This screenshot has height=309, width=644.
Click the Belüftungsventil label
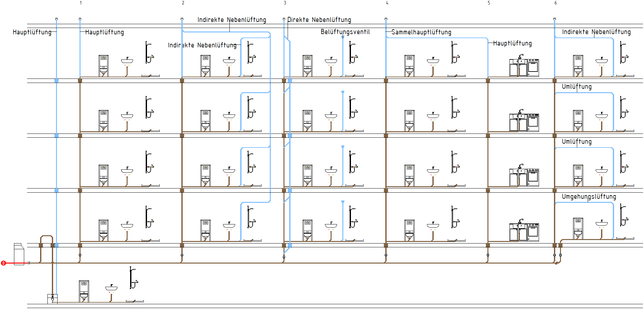[x=345, y=32]
